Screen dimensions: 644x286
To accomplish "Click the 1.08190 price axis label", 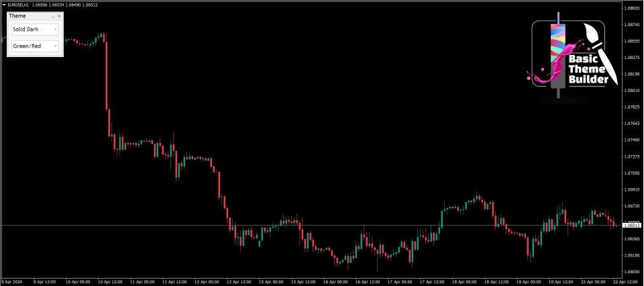I will [631, 74].
